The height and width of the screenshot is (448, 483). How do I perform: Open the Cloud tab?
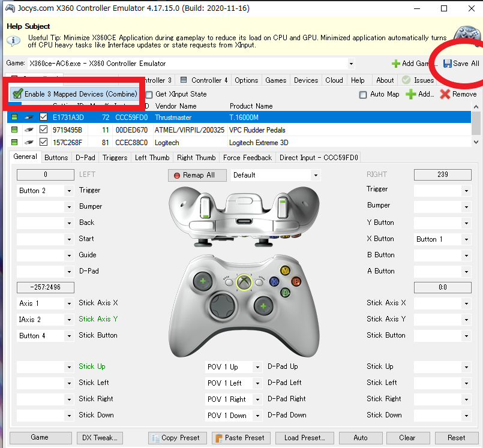(x=334, y=80)
